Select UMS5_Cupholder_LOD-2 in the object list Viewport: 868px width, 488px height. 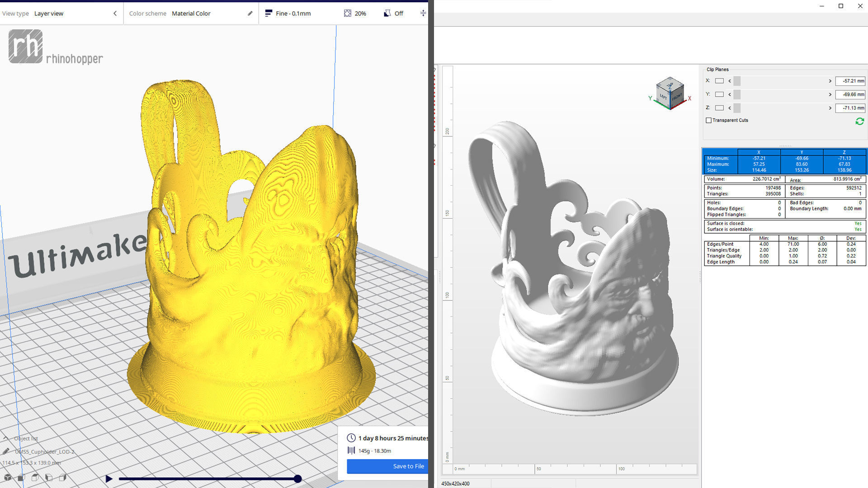(x=45, y=451)
